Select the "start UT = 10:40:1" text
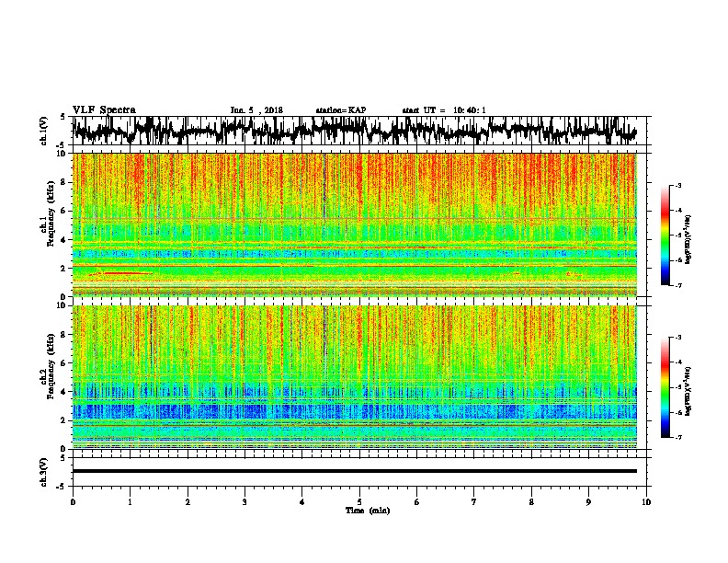This screenshot has width=728, height=563. [444, 110]
